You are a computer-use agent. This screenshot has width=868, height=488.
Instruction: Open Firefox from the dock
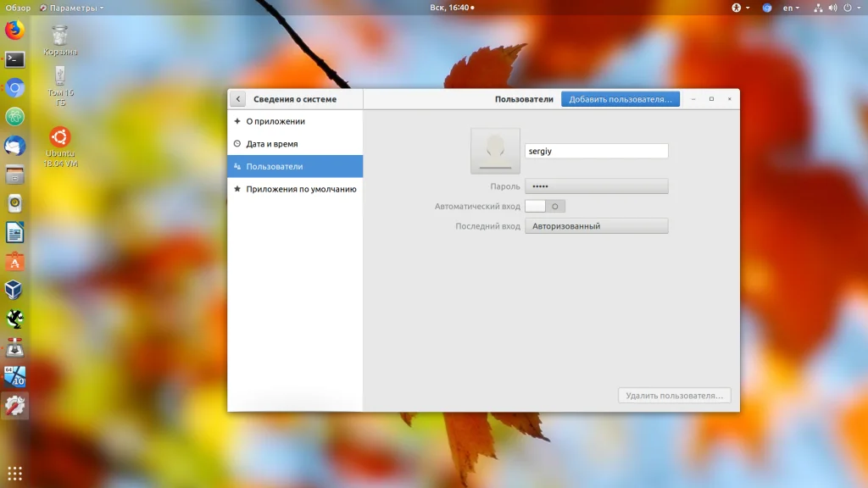point(14,30)
